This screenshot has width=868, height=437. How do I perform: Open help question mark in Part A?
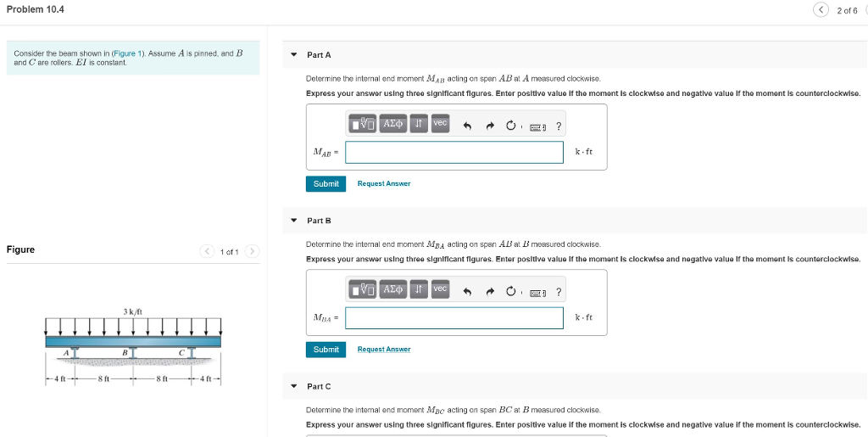559,126
